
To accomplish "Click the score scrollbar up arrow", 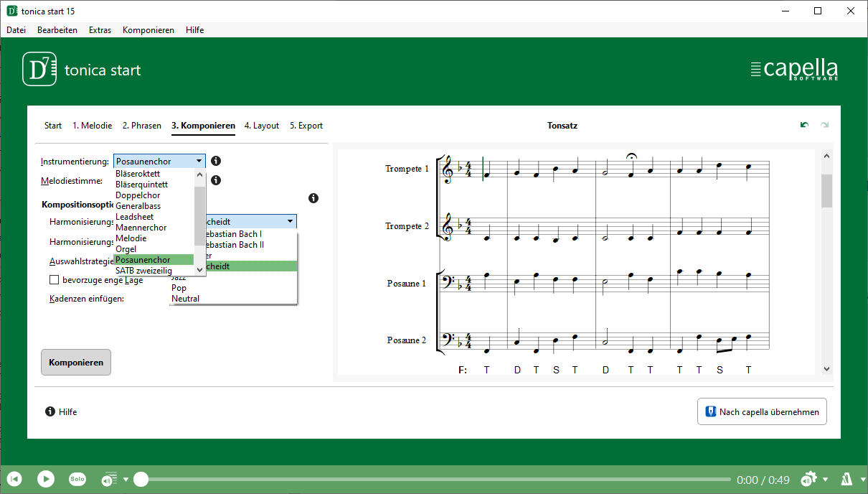I will (826, 155).
